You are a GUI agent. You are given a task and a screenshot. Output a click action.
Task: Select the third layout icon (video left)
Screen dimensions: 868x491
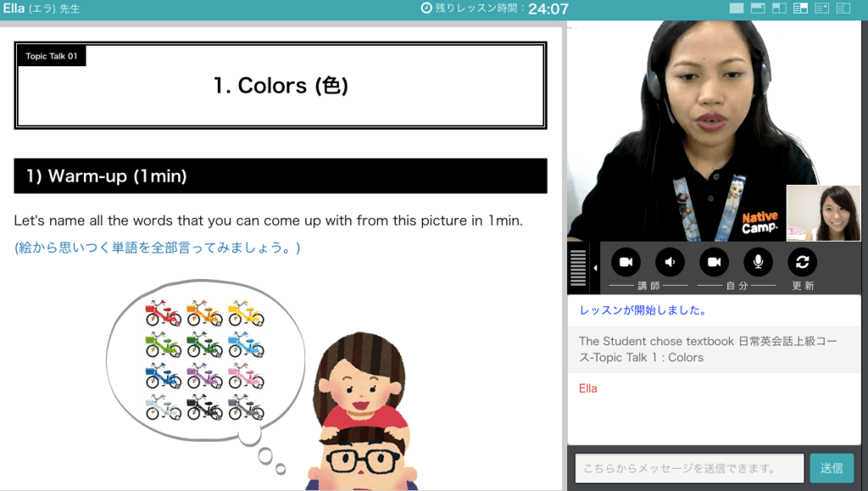click(780, 8)
